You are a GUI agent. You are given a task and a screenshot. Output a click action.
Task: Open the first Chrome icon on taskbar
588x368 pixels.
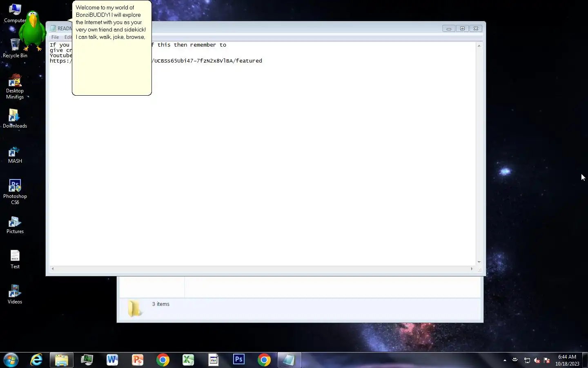[163, 360]
